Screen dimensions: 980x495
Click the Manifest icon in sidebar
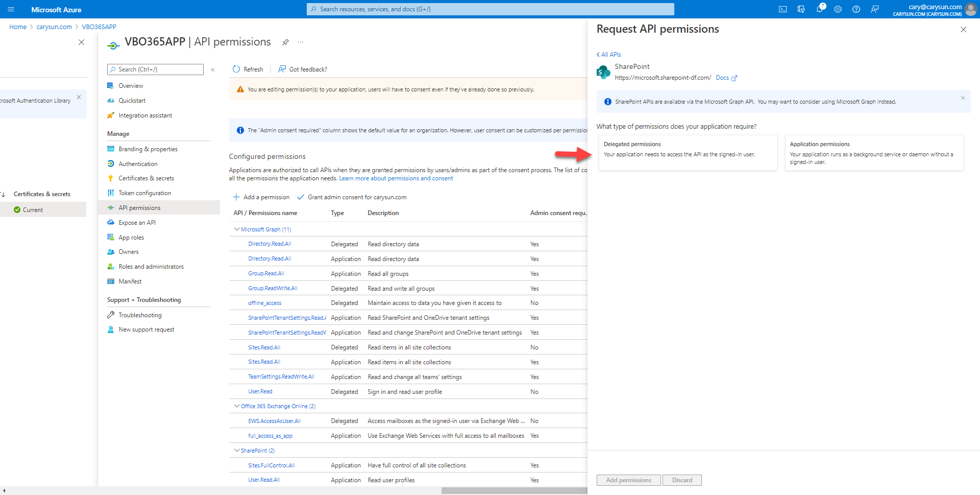click(110, 281)
